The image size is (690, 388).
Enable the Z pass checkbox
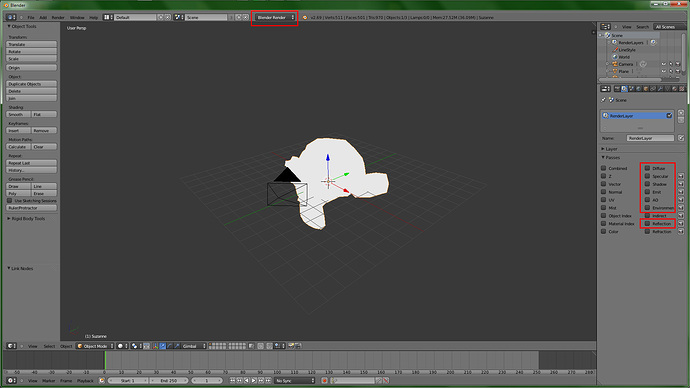[x=604, y=176]
